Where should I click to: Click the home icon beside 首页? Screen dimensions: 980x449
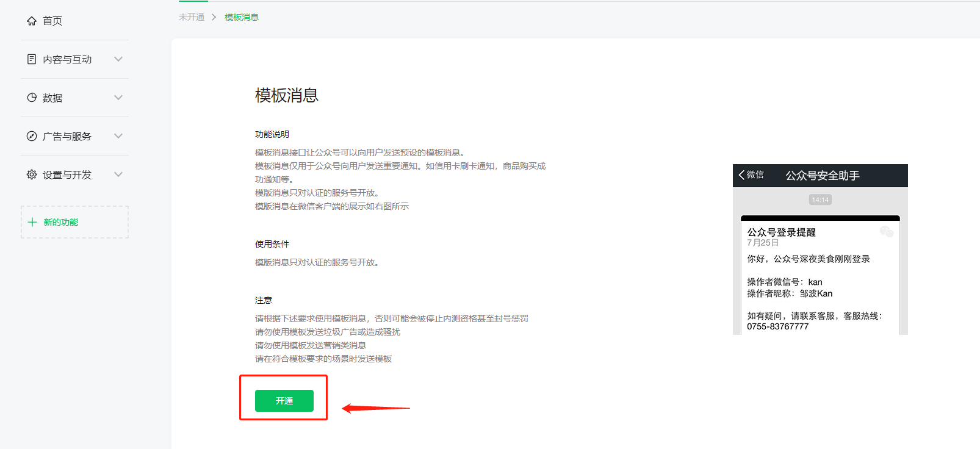32,21
